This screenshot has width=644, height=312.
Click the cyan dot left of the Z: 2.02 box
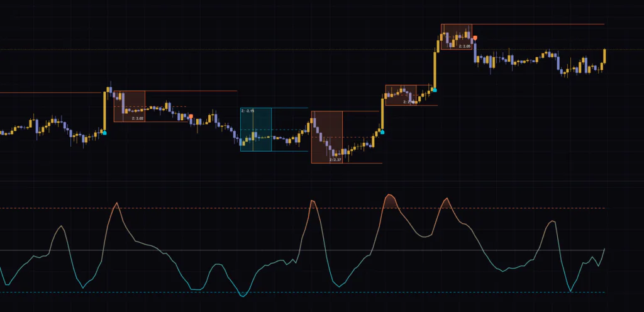[104, 133]
